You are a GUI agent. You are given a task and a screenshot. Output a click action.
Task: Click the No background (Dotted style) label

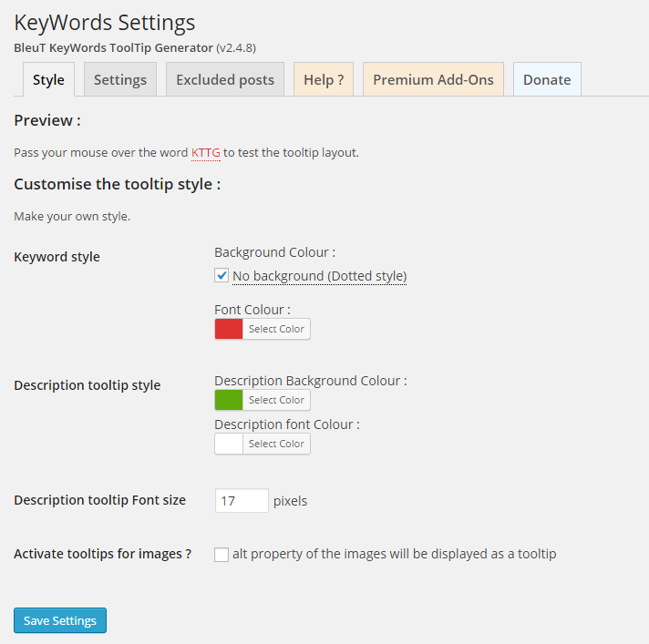coord(319,276)
